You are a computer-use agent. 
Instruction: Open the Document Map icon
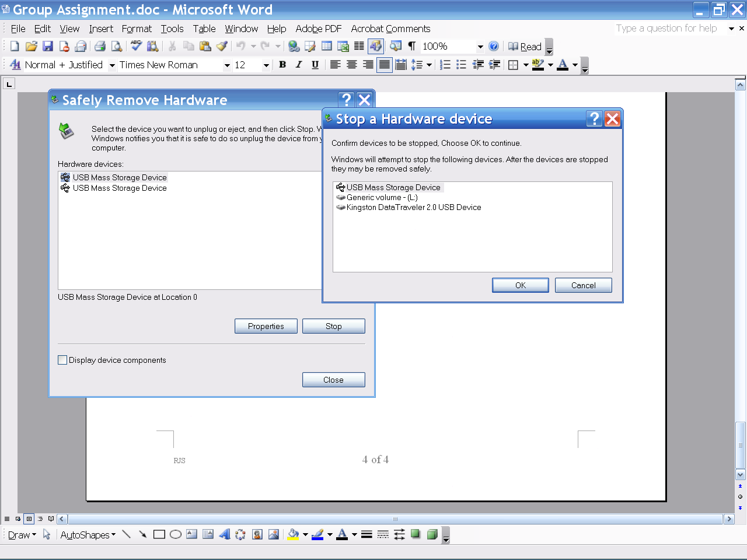tap(396, 46)
